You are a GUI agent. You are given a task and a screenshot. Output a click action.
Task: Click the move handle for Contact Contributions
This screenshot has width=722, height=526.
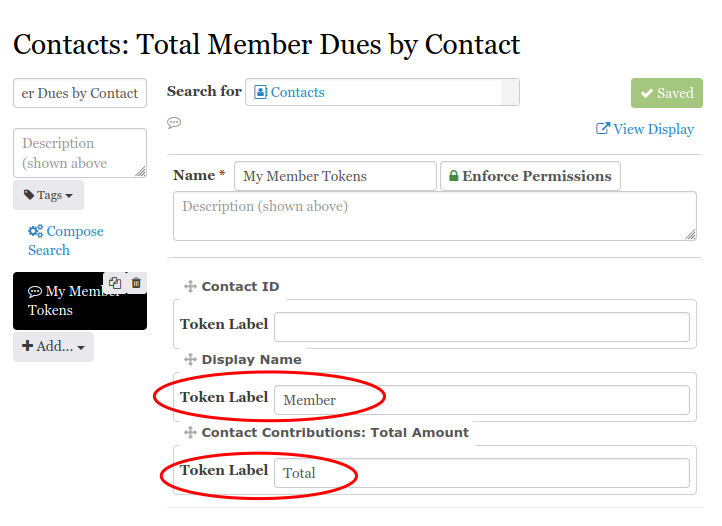(190, 433)
